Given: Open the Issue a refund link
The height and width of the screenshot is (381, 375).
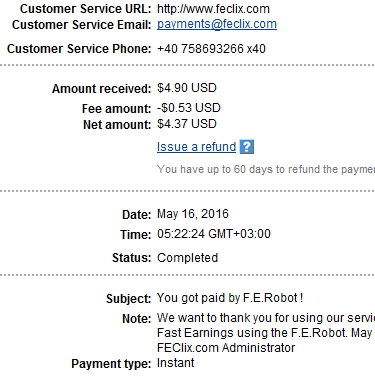Looking at the screenshot, I should [x=196, y=147].
